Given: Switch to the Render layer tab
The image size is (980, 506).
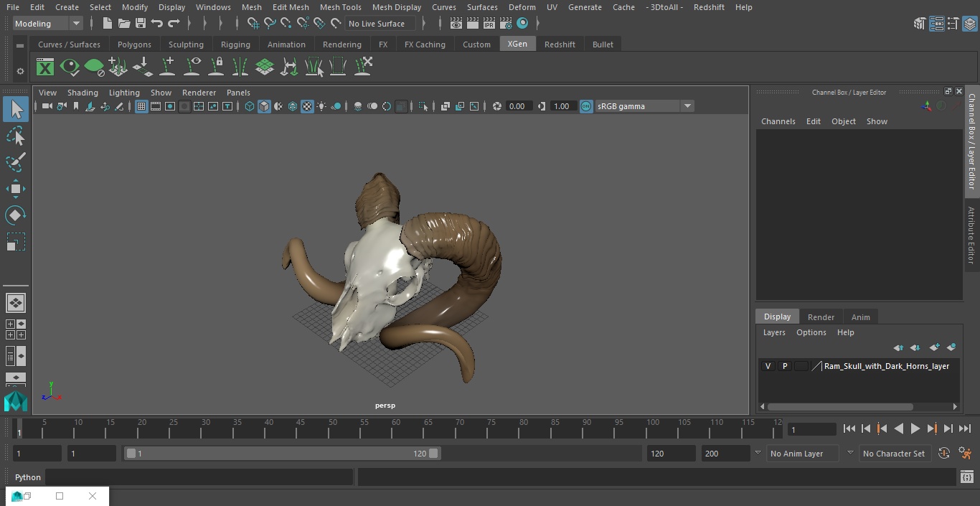Looking at the screenshot, I should [x=821, y=317].
